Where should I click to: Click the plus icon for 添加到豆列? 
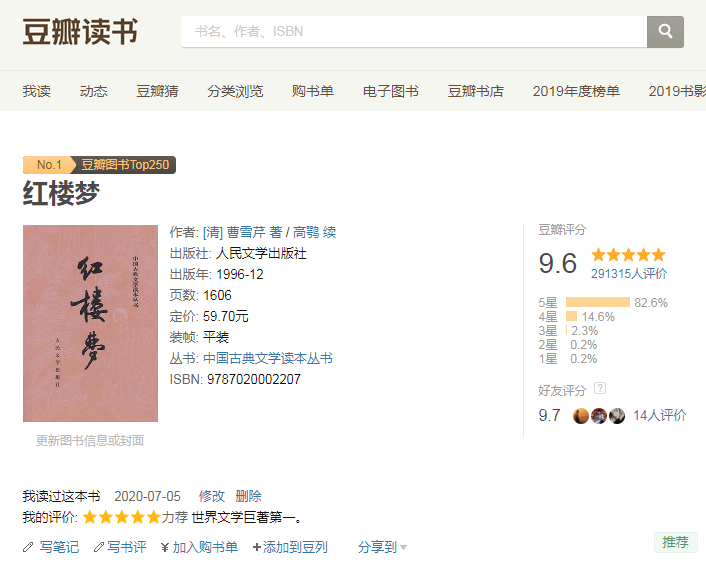[x=257, y=547]
